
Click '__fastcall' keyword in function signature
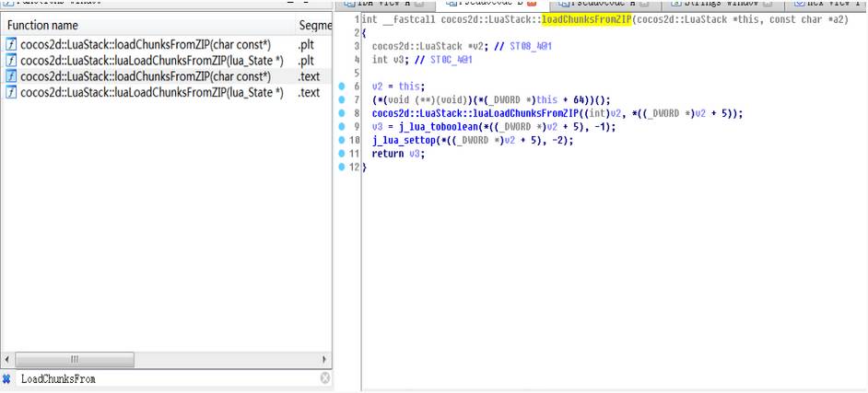point(408,20)
